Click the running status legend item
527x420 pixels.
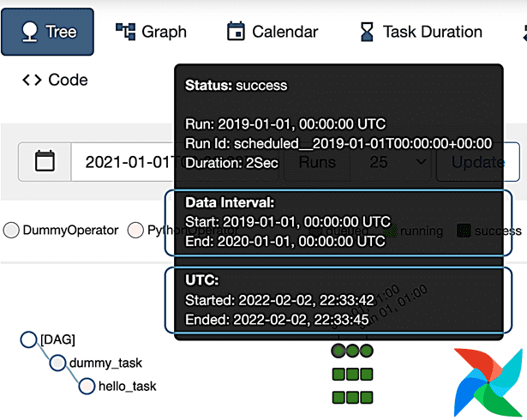click(x=415, y=231)
